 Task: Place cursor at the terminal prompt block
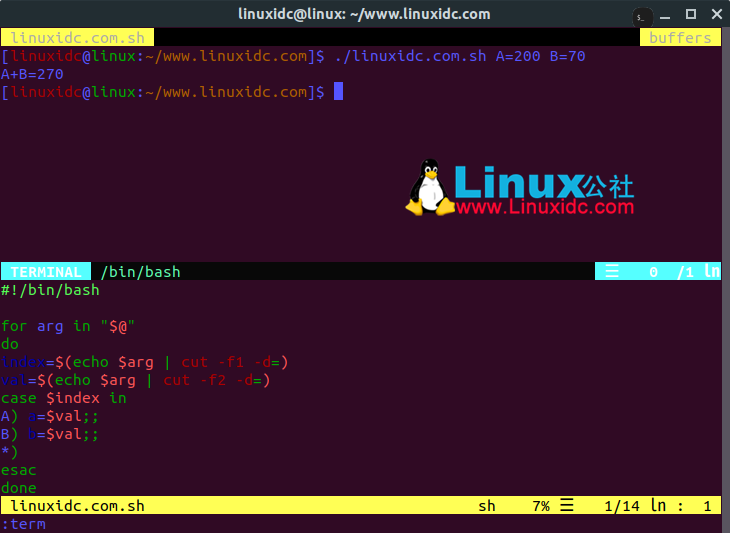pos(338,91)
